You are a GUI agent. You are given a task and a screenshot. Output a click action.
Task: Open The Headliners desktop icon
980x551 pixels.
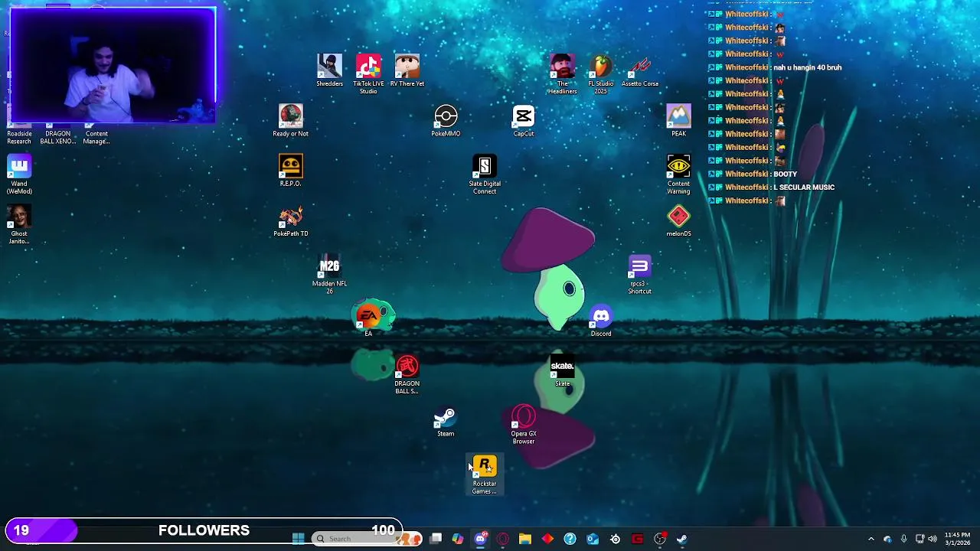click(562, 74)
